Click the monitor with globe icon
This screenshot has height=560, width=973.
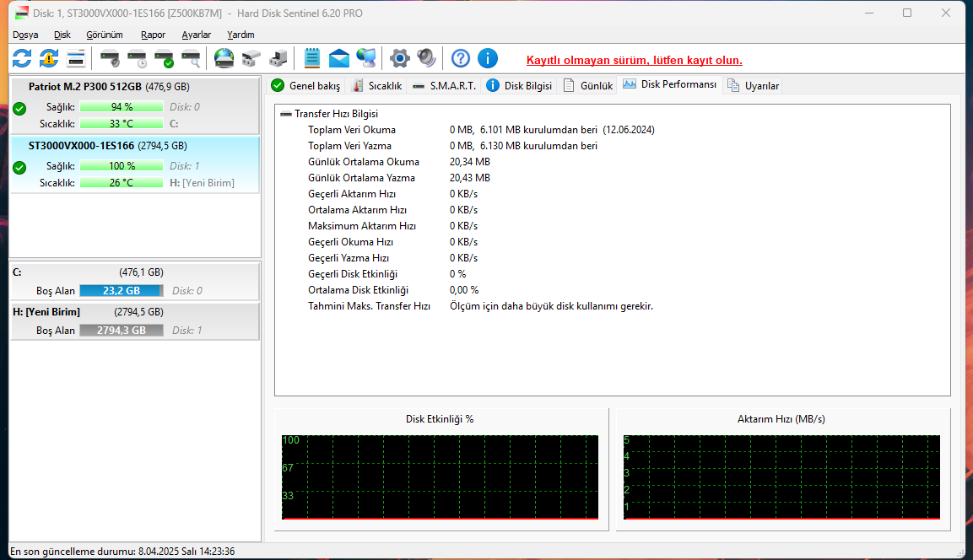pos(366,59)
